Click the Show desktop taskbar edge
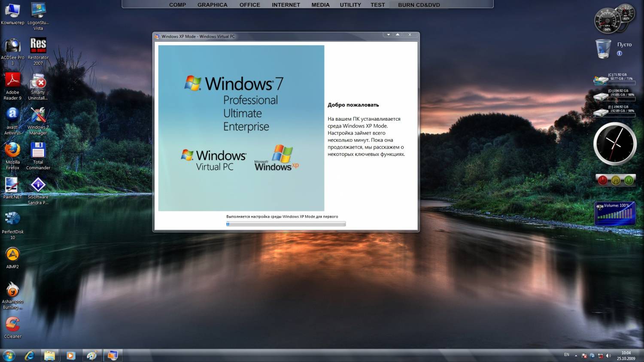 tap(641, 356)
